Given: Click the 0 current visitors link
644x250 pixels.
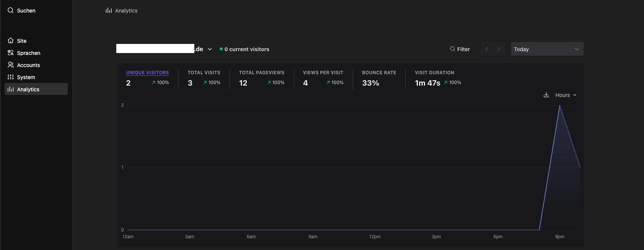Looking at the screenshot, I should pyautogui.click(x=246, y=49).
